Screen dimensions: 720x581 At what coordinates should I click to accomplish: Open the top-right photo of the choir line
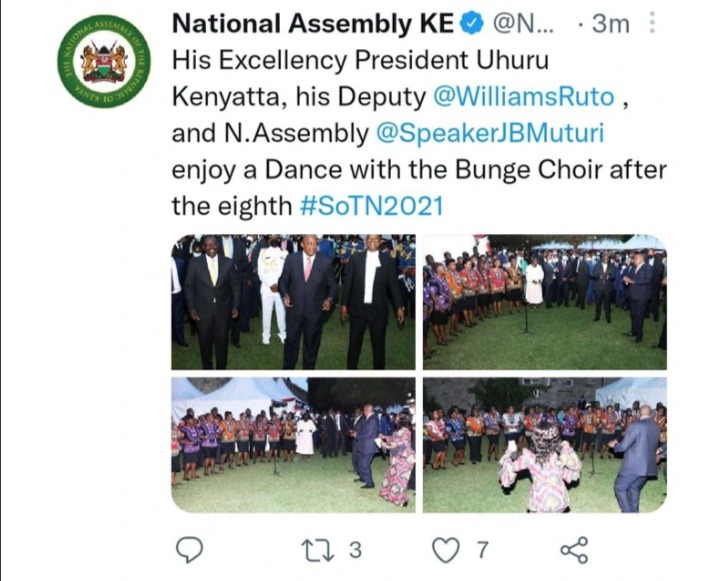545,302
